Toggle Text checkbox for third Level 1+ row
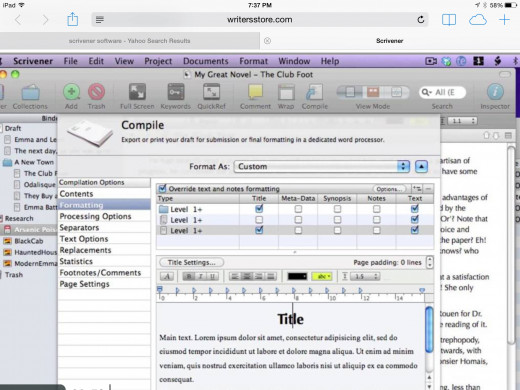The width and height of the screenshot is (520, 390). (x=415, y=230)
